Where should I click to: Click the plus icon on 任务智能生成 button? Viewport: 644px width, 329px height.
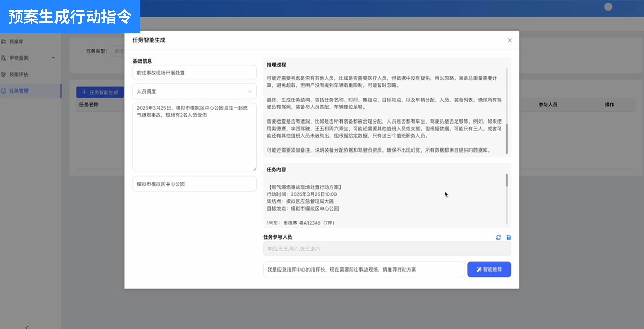pos(84,92)
